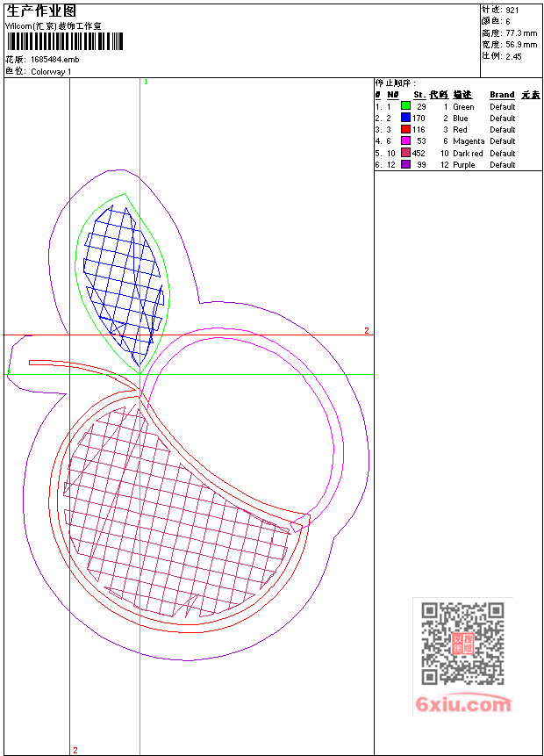Select the 'Purple' color name
The image size is (544, 756).
pyautogui.click(x=464, y=165)
